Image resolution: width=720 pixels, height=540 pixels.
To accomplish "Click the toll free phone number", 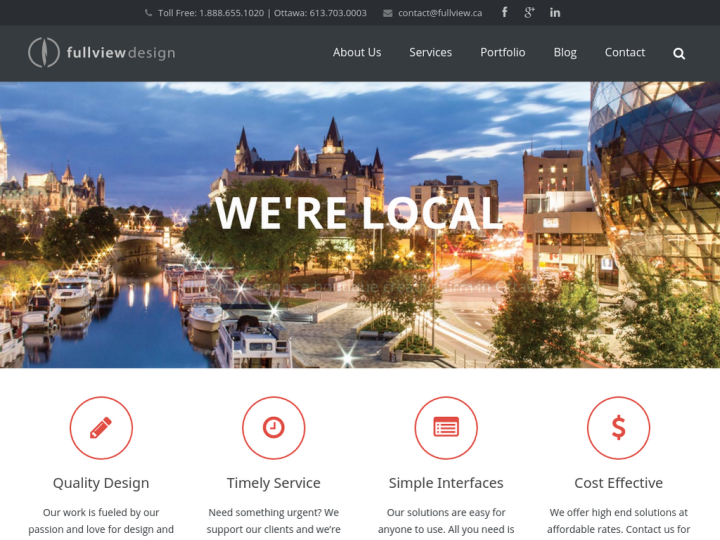I will click(231, 13).
